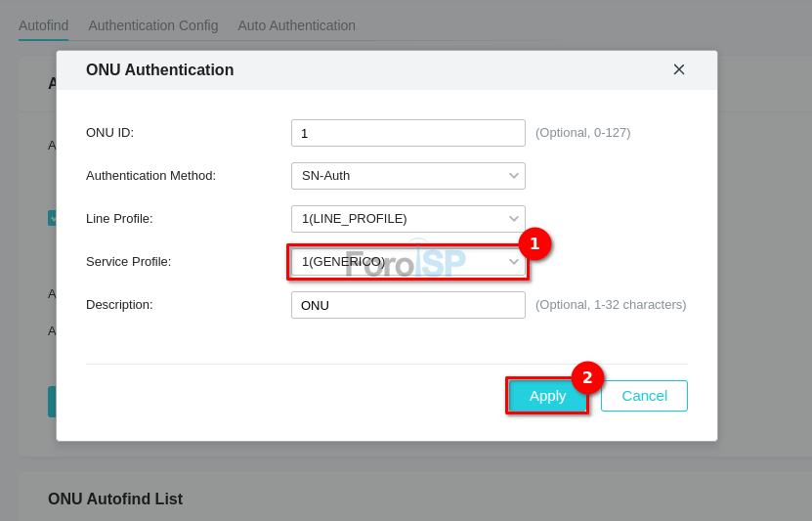The image size is (812, 521).
Task: Switch to the Autofind tab
Action: tap(43, 25)
